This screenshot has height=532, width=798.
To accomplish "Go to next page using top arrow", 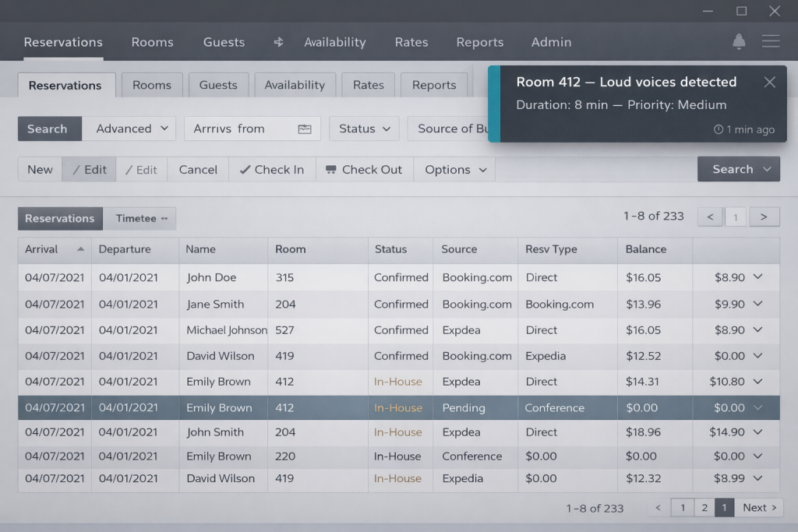I will pyautogui.click(x=764, y=217).
